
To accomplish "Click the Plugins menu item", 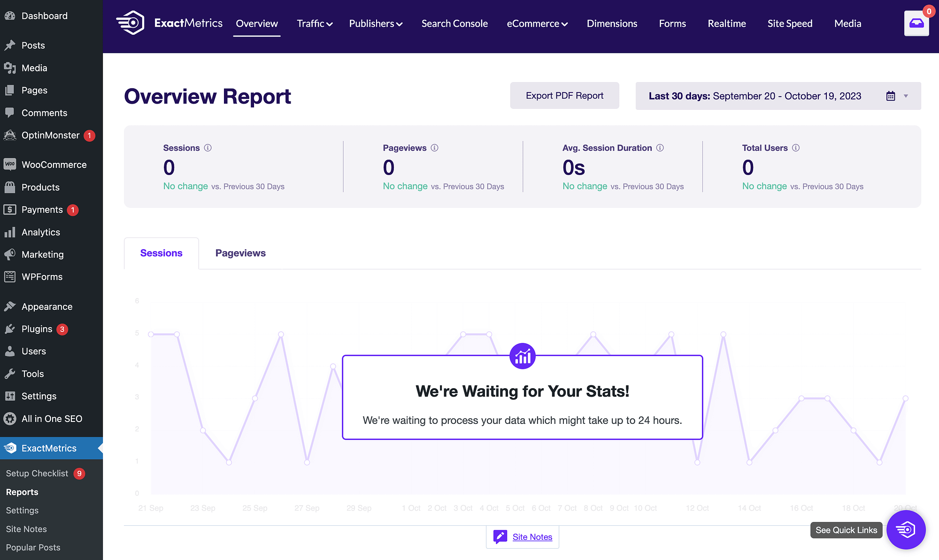I will [37, 329].
